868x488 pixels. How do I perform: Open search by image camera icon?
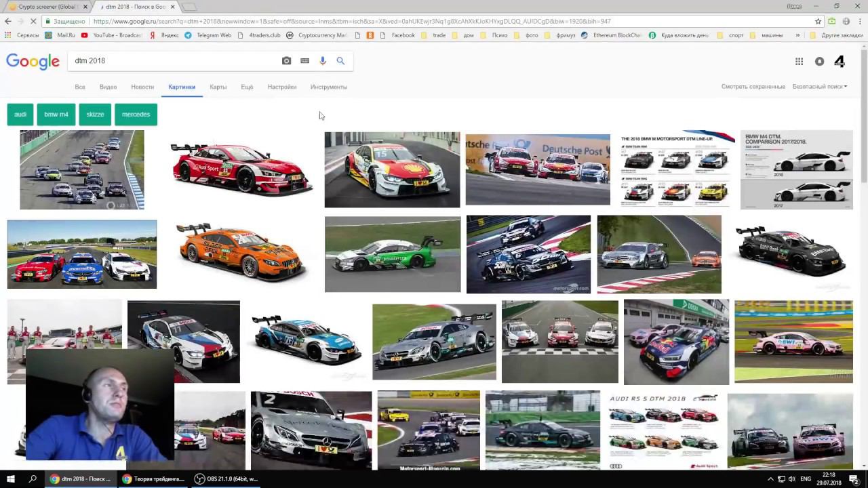pos(287,61)
